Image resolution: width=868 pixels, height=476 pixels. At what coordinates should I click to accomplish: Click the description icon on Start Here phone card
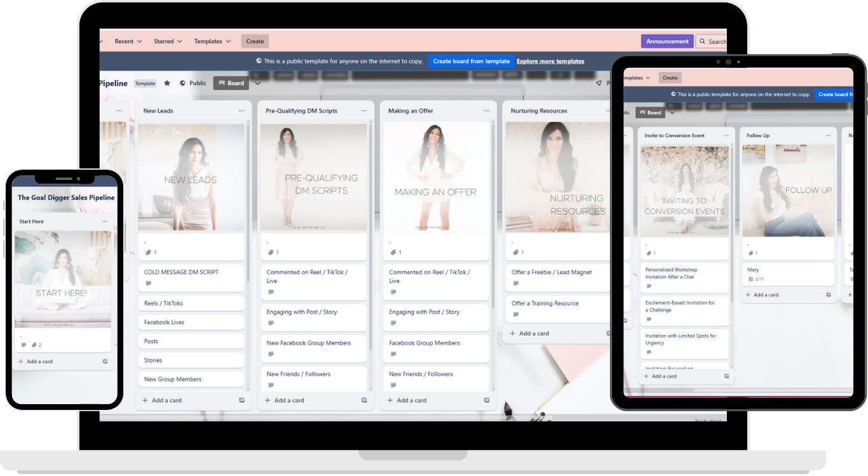(x=24, y=345)
